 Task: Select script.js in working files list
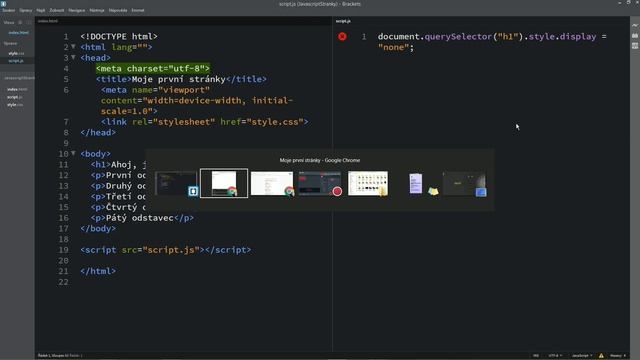click(x=16, y=61)
